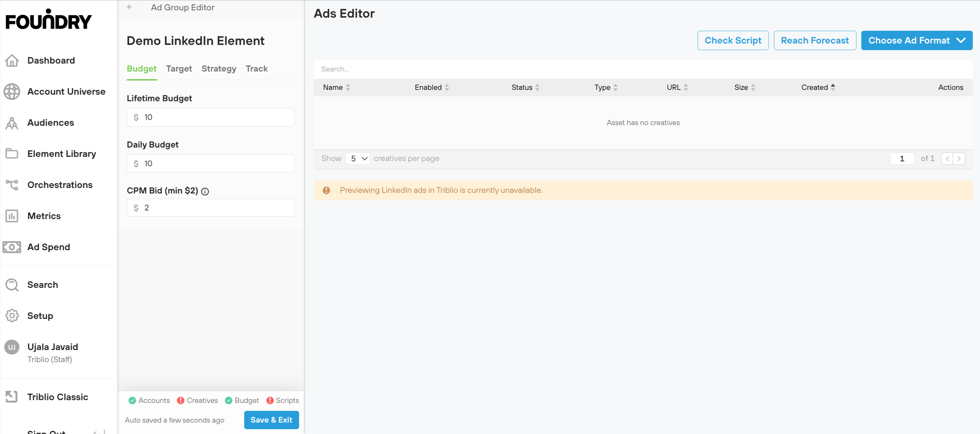980x434 pixels.
Task: Open creatives per page selector
Action: coord(358,159)
